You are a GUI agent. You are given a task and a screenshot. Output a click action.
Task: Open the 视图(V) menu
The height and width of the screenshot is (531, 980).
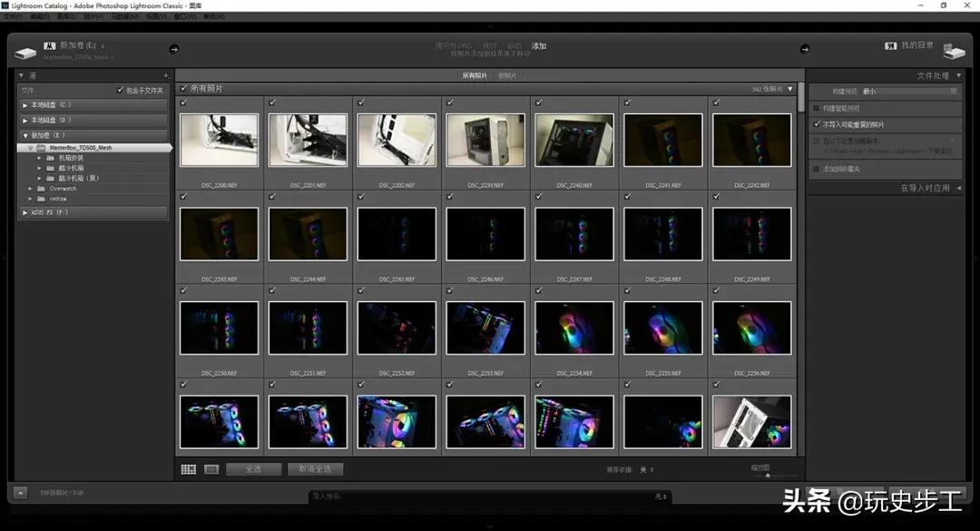point(156,17)
